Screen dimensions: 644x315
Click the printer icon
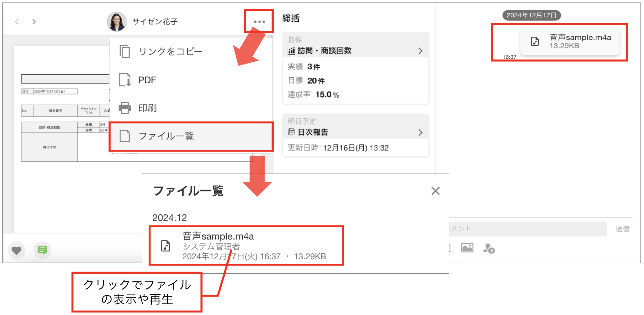(125, 108)
